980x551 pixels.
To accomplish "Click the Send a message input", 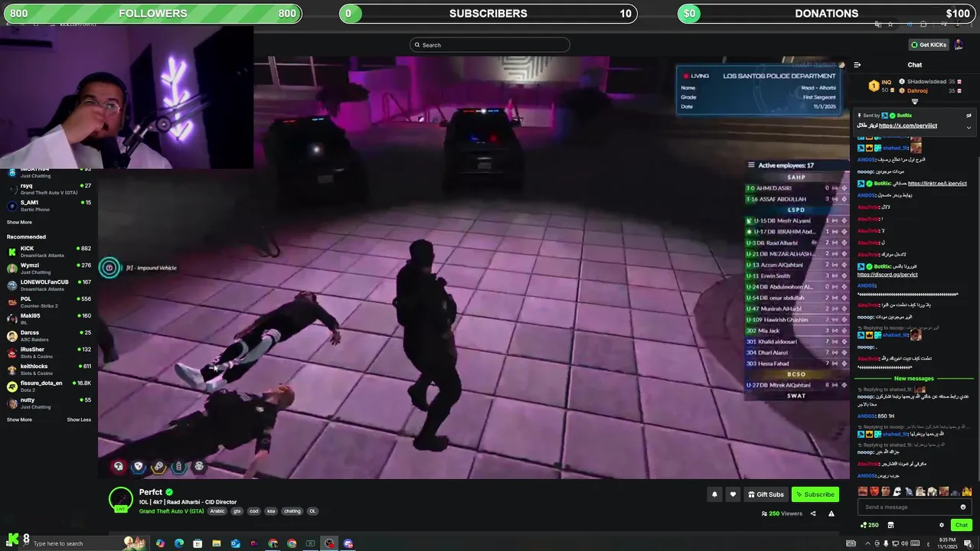I will 915,507.
